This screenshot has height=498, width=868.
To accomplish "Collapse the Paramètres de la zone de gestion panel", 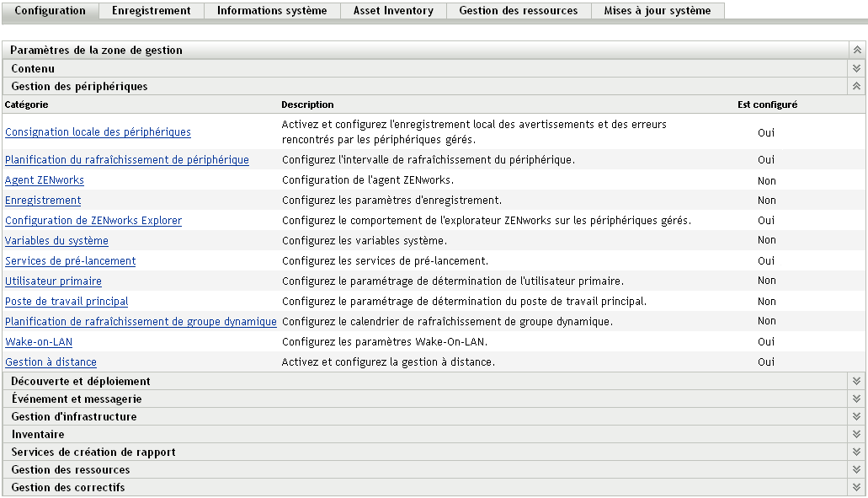I will [x=856, y=49].
